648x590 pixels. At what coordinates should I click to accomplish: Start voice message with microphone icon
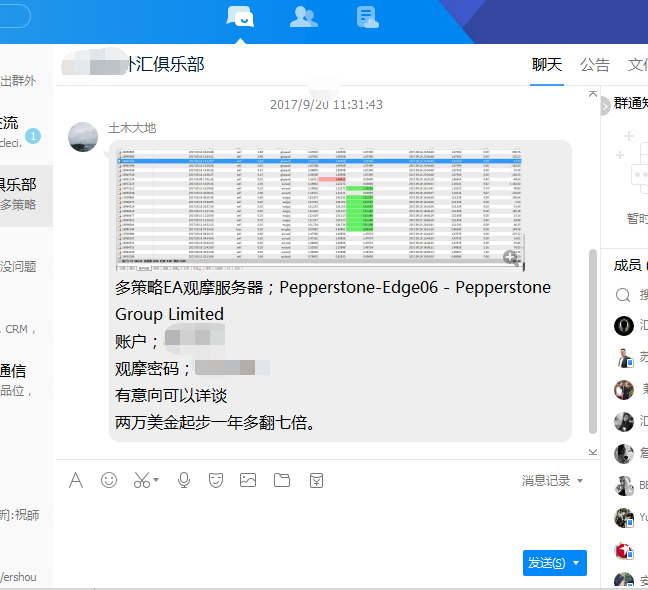(183, 480)
